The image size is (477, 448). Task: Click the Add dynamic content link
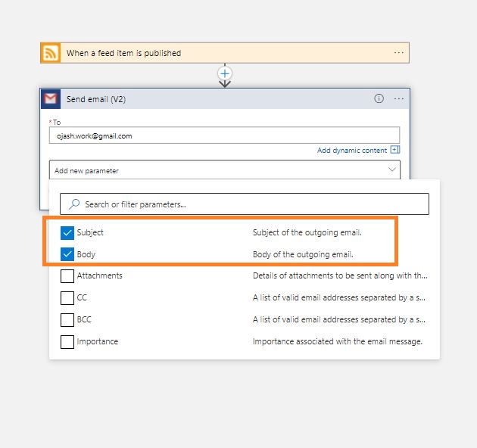[x=351, y=151]
